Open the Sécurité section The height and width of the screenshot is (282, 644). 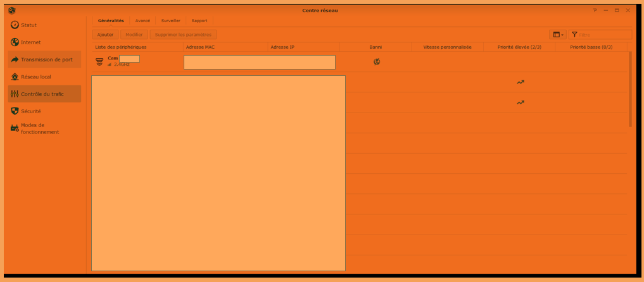pyautogui.click(x=44, y=111)
